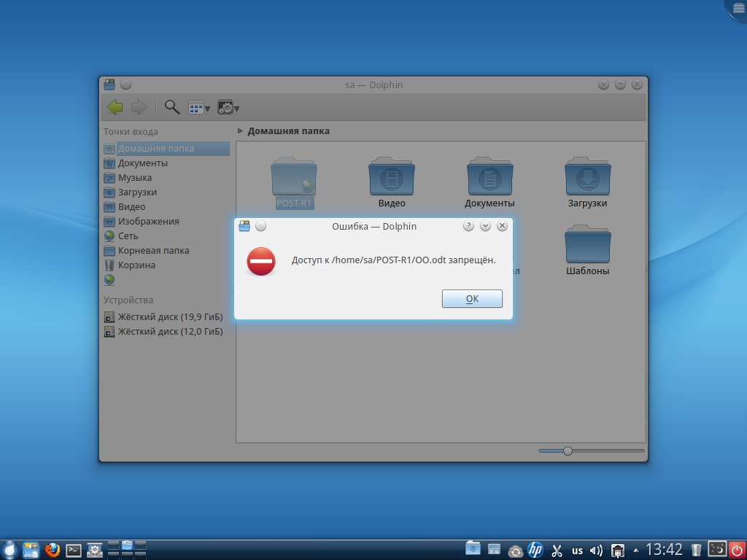Open the view mode dropdown in Dolphin toolbar
Viewport: 747px width, 560px height.
(x=199, y=108)
